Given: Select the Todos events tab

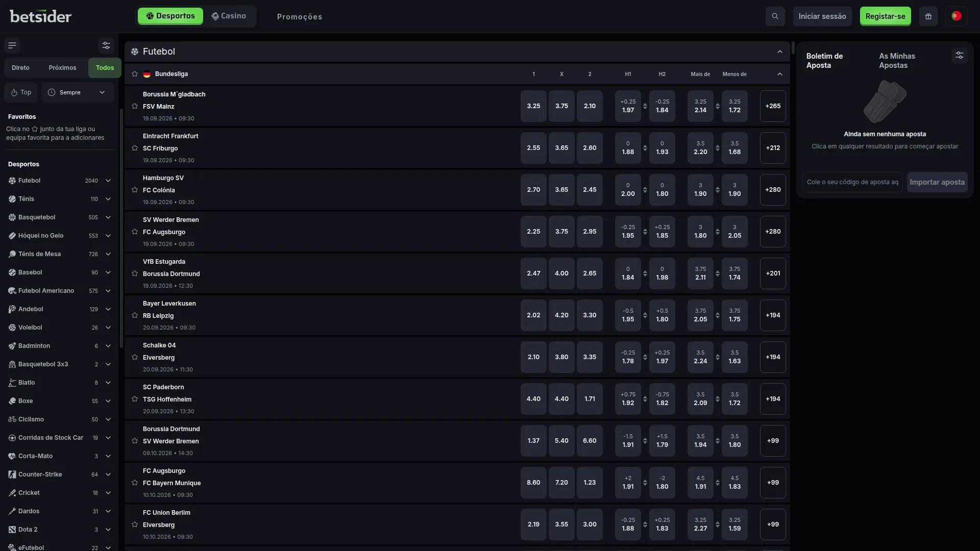Looking at the screenshot, I should click(105, 68).
